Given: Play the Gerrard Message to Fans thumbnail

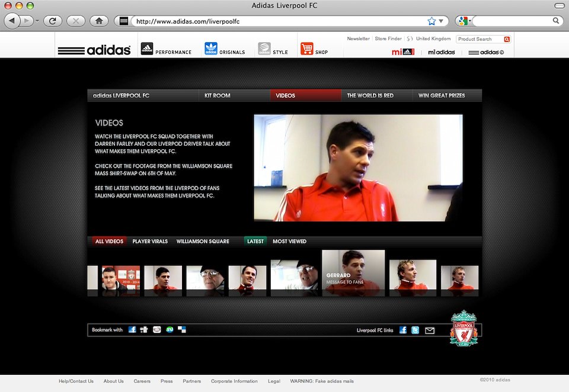Looking at the screenshot, I should pyautogui.click(x=353, y=273).
